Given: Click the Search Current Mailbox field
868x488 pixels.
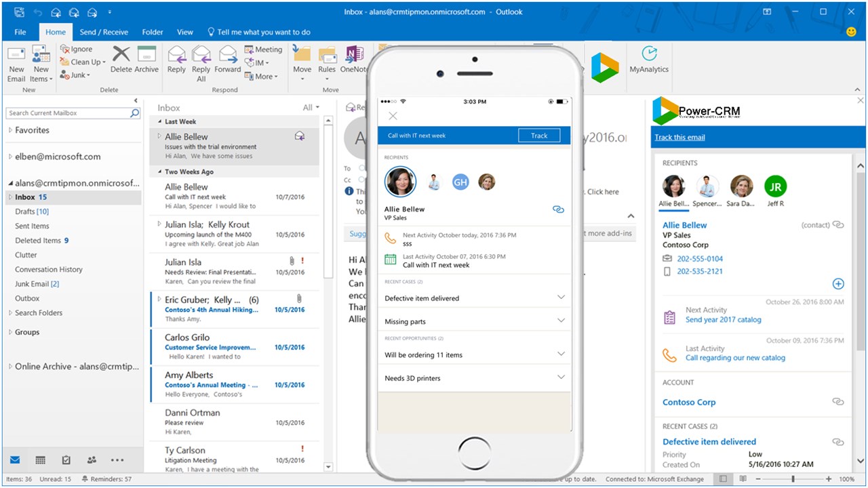Looking at the screenshot, I should (68, 113).
